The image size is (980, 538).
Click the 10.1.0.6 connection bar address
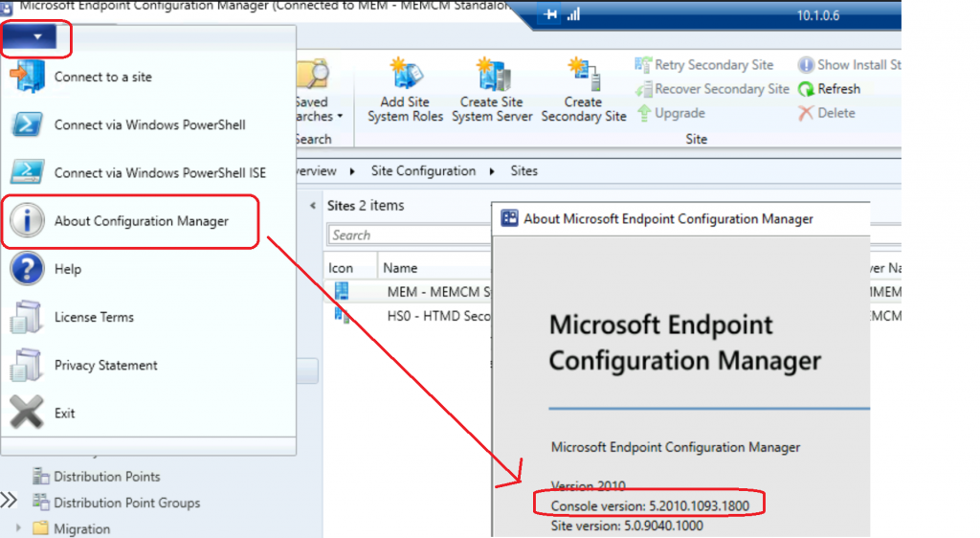click(818, 15)
